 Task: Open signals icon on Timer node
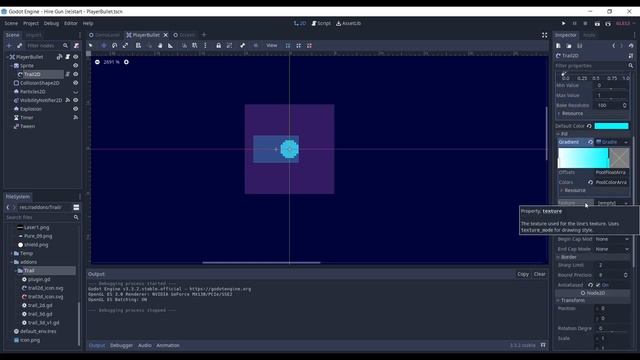click(76, 118)
